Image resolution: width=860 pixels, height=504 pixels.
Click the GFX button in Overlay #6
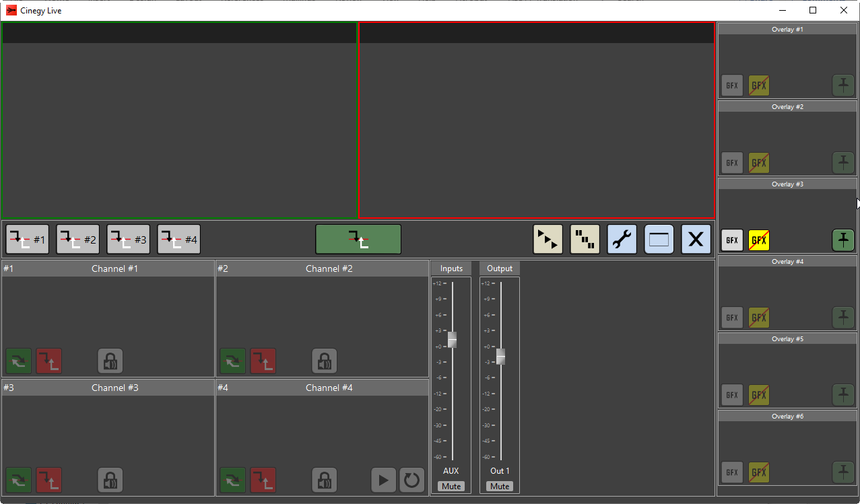point(733,472)
